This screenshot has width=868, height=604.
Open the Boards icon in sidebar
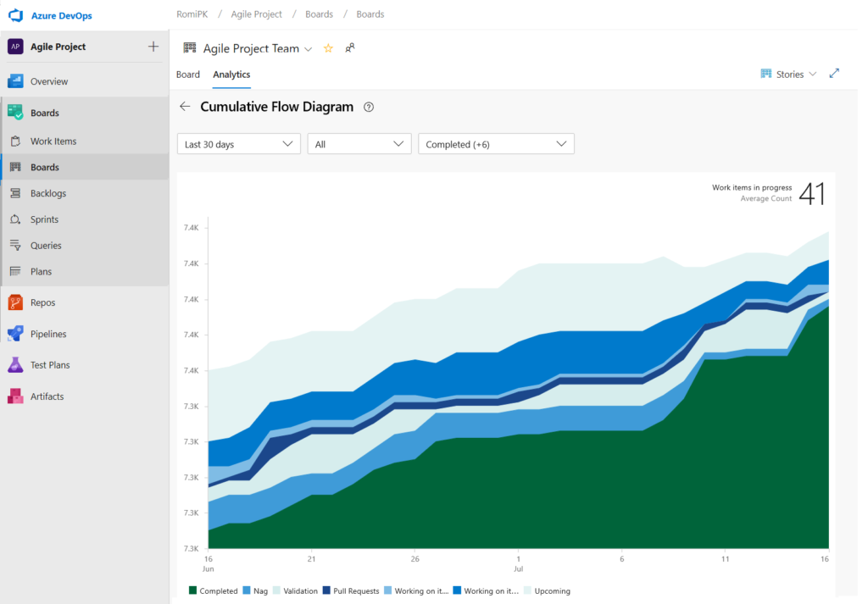pyautogui.click(x=47, y=112)
